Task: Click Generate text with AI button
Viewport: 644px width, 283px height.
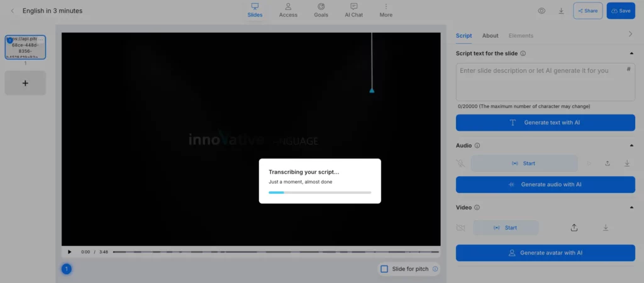Action: (545, 123)
